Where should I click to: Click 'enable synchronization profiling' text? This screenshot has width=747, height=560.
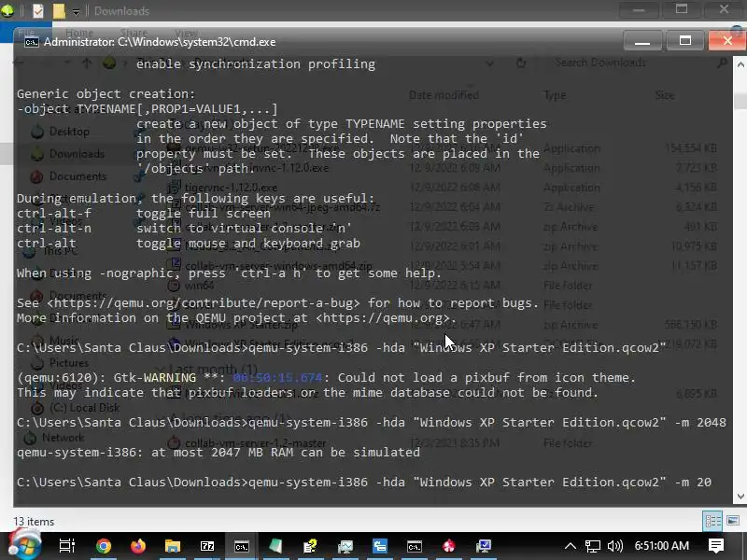point(256,63)
